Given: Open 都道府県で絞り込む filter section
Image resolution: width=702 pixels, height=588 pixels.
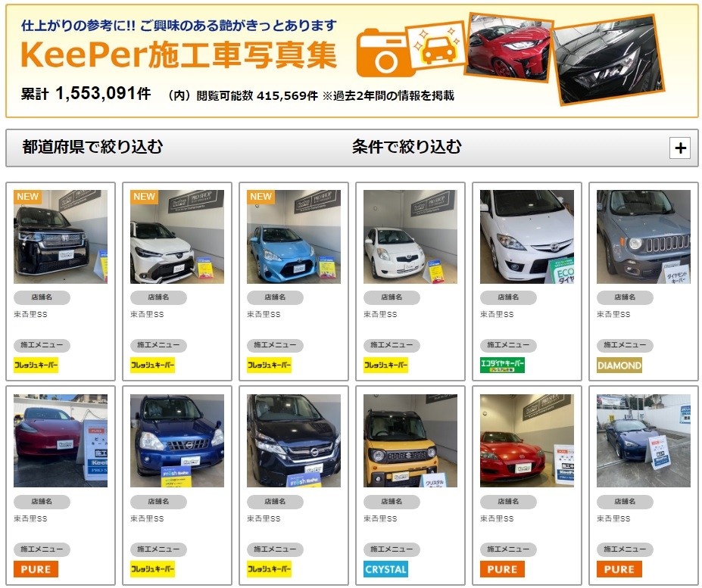Looking at the screenshot, I should pos(92,147).
